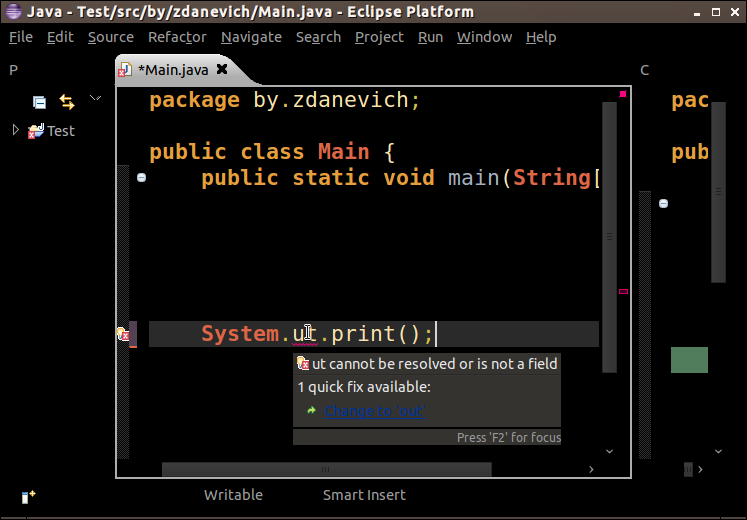Toggle Link with Editor arrows icon

pos(67,101)
